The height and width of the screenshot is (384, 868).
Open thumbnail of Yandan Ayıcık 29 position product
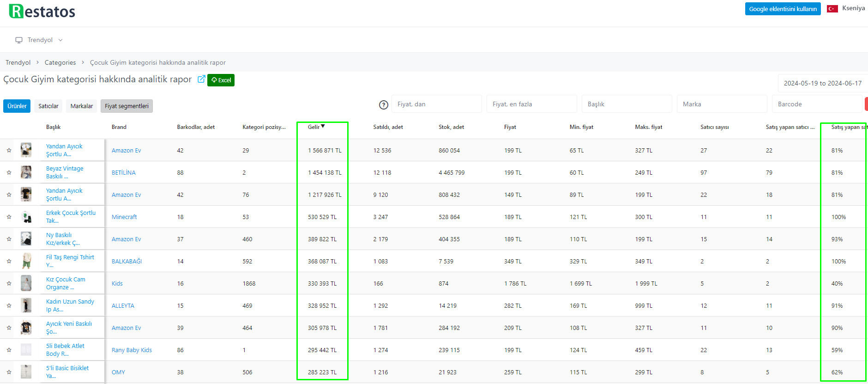click(26, 150)
